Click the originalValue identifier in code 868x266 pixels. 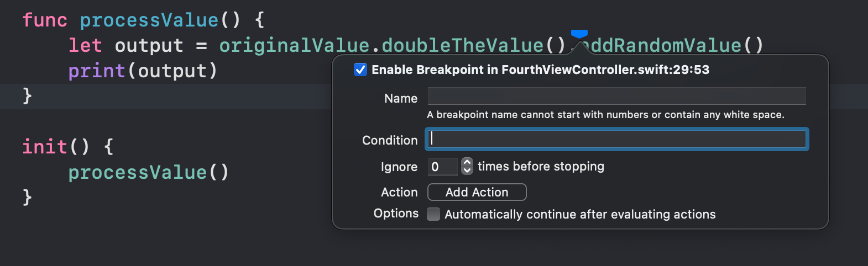coord(294,45)
